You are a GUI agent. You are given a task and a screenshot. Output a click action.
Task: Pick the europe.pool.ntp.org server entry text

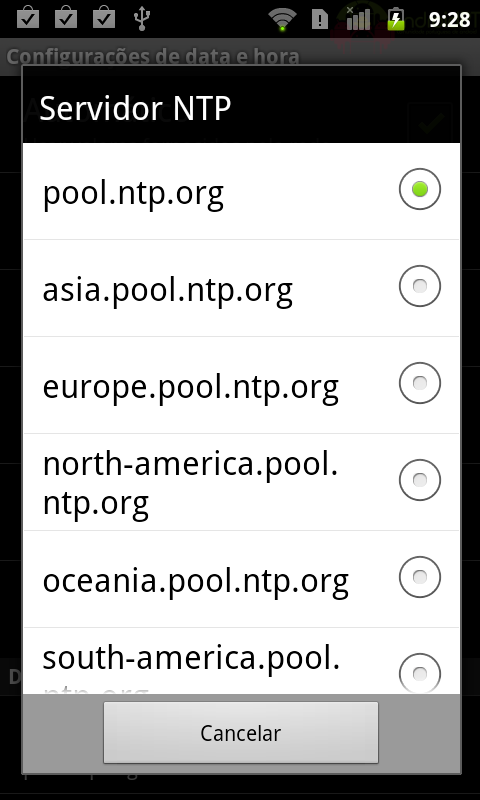pyautogui.click(x=190, y=387)
